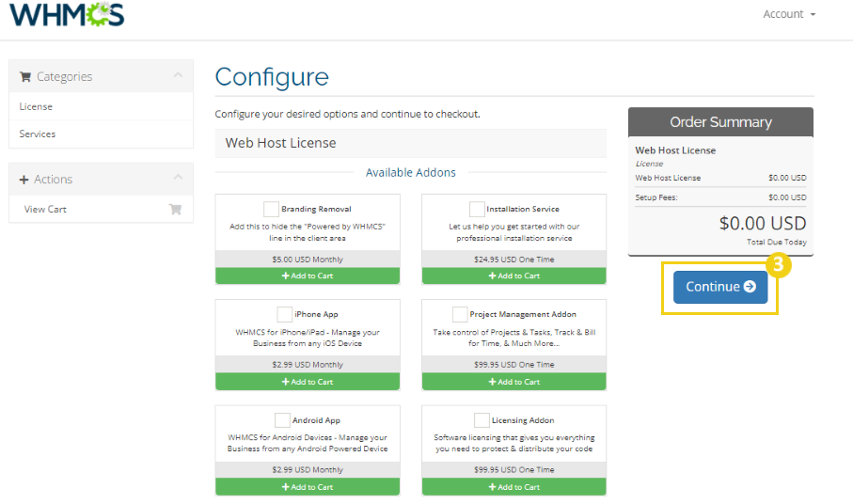
Task: Check the Licensing Addon checkbox
Action: click(x=482, y=420)
